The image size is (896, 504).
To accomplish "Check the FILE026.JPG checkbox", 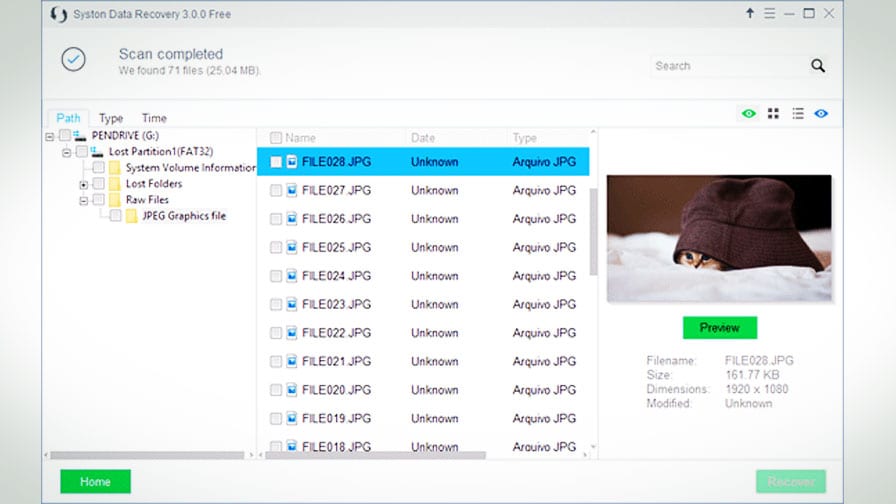I will [275, 219].
